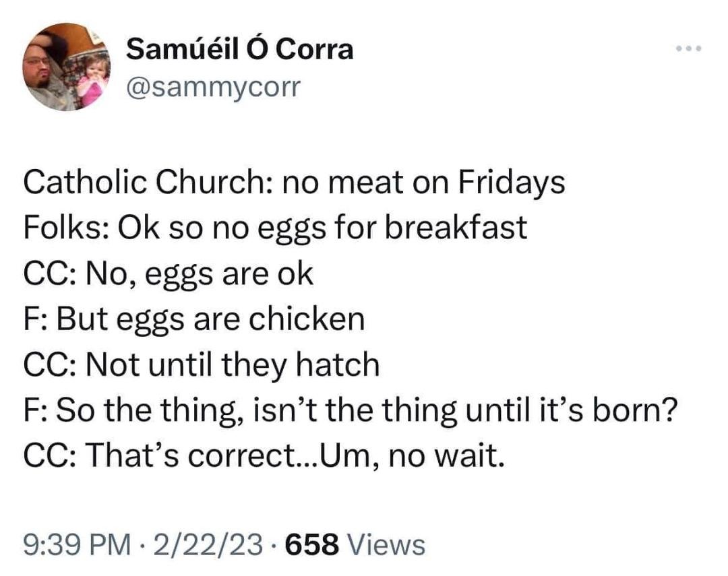Click the bold 658 view count
Screen dimensions: 728x576
(312, 545)
